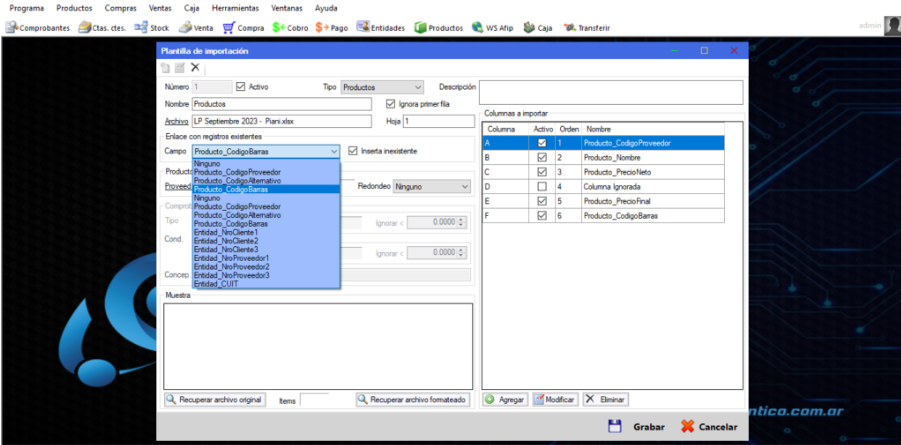Click the new template icon in dialog toolbar
This screenshot has height=445, width=901.
(165, 68)
